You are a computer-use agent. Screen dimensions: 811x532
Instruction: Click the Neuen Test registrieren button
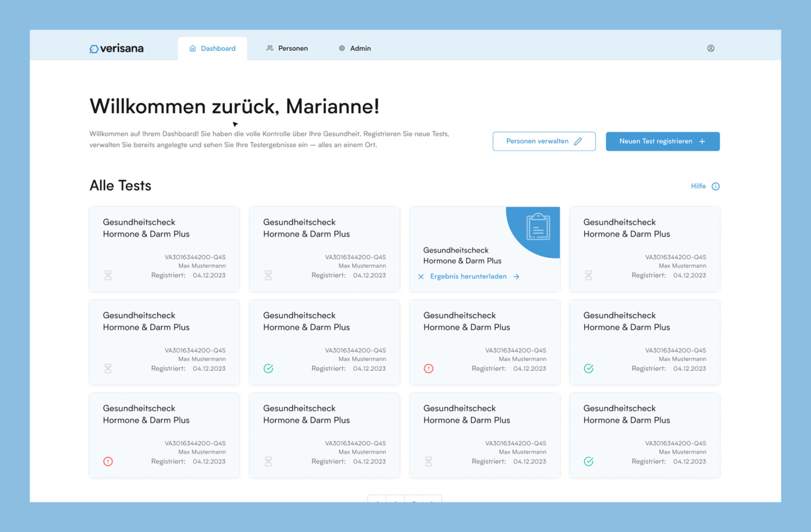(x=662, y=141)
